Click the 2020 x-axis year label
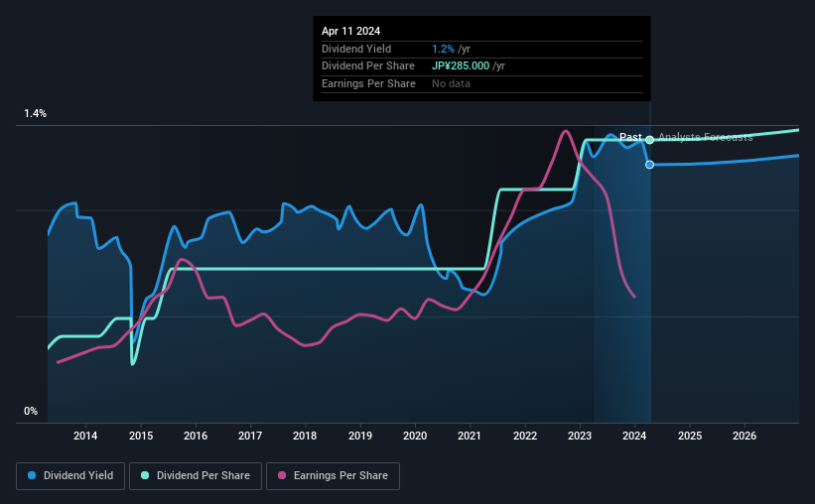Screen dimensions: 815x504 pyautogui.click(x=415, y=436)
